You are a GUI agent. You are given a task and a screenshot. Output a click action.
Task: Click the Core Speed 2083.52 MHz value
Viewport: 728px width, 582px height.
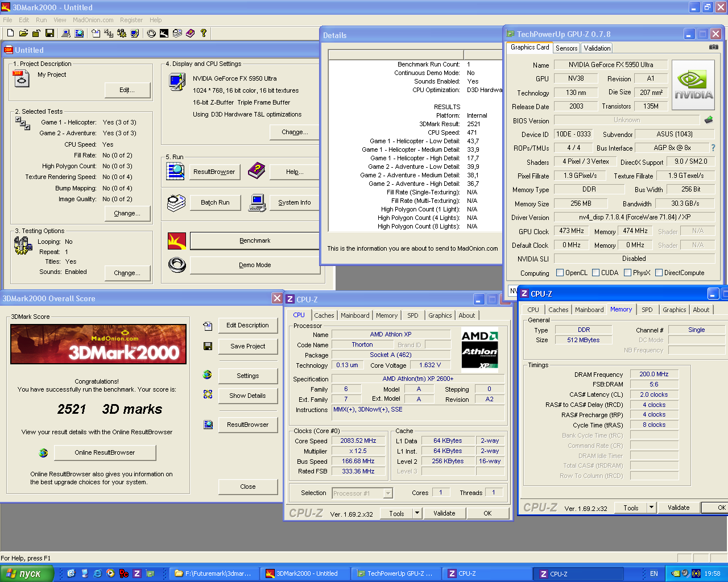(x=358, y=441)
